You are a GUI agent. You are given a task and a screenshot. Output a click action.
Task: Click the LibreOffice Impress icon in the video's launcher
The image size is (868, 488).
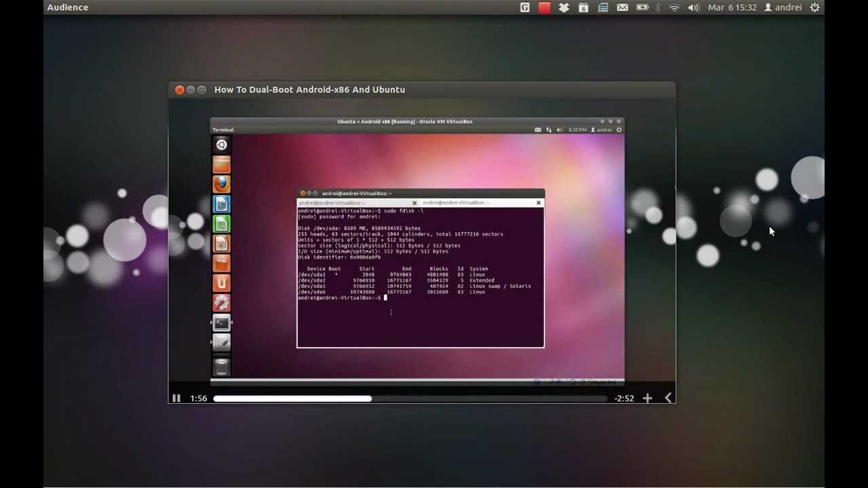click(x=222, y=243)
